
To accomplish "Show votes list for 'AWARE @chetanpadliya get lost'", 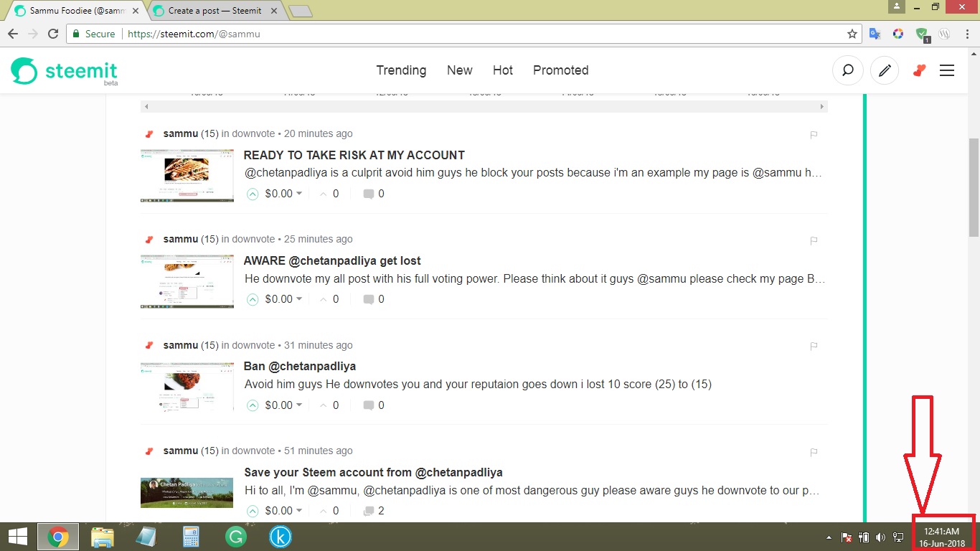I will coord(329,299).
